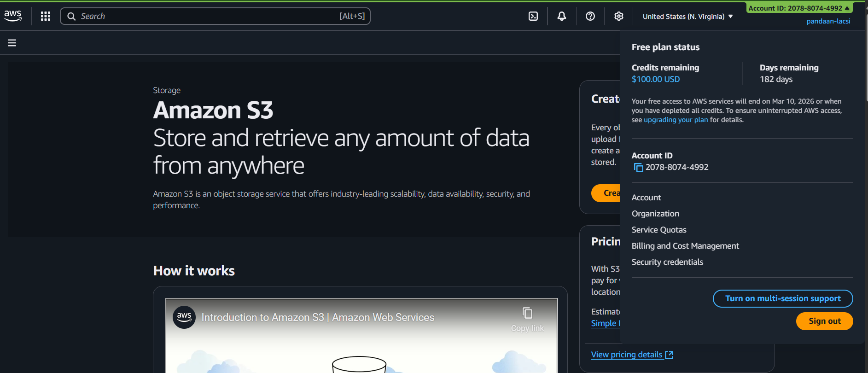Select Organization in the account menu
The image size is (868, 373).
(x=655, y=214)
